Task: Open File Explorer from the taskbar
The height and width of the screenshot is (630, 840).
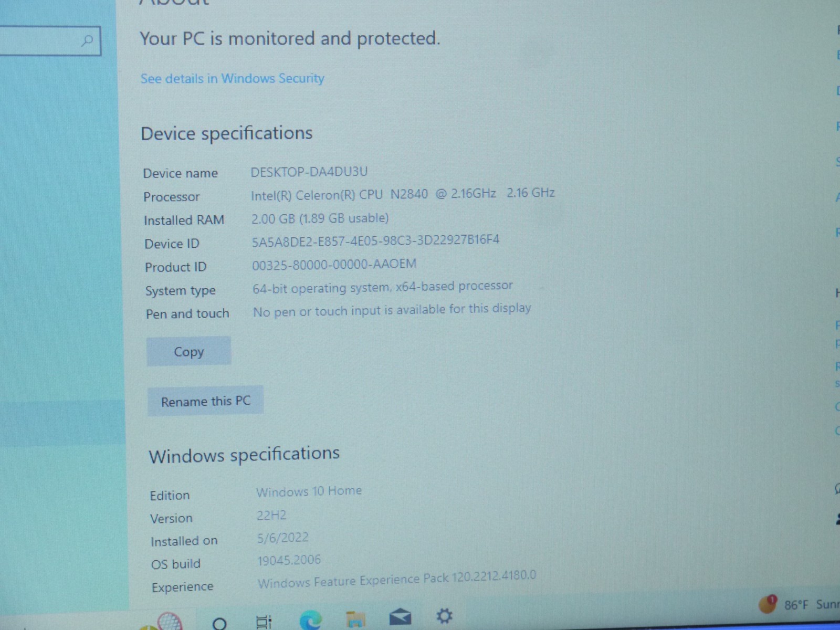Action: click(x=355, y=619)
